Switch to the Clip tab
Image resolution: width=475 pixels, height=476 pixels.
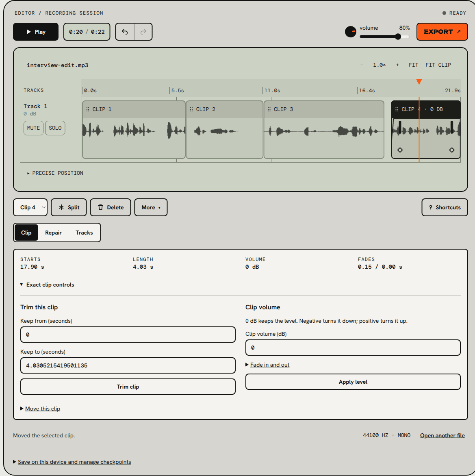(26, 233)
